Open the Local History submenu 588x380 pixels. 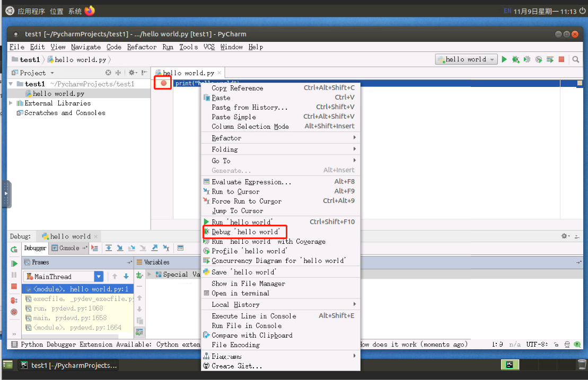click(280, 304)
